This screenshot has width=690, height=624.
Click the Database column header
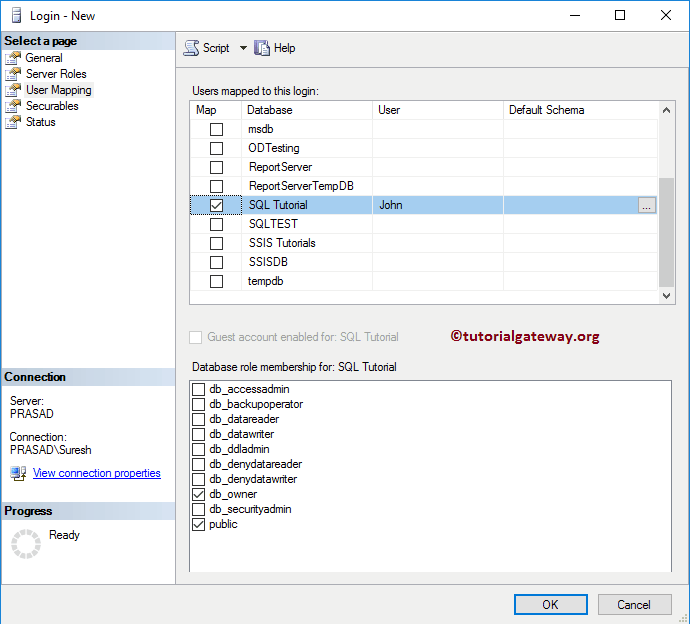tap(307, 110)
